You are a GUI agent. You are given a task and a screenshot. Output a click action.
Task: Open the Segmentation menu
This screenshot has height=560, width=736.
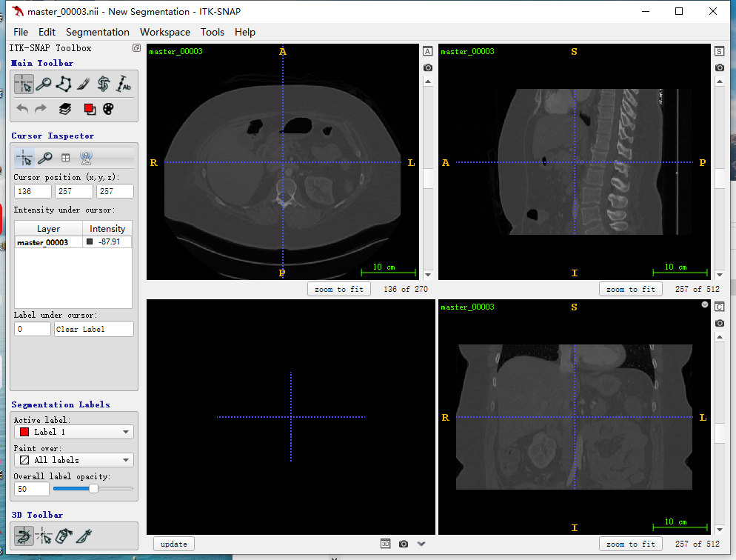[x=98, y=32]
